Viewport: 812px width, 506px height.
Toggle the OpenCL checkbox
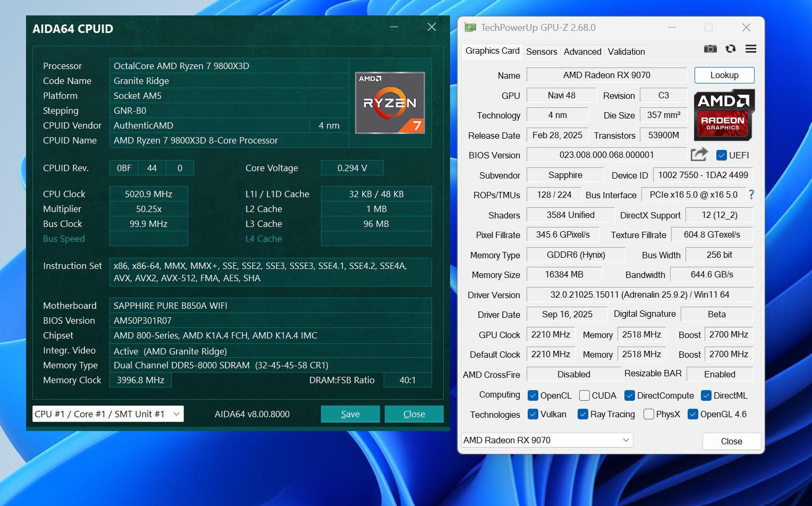(x=533, y=395)
